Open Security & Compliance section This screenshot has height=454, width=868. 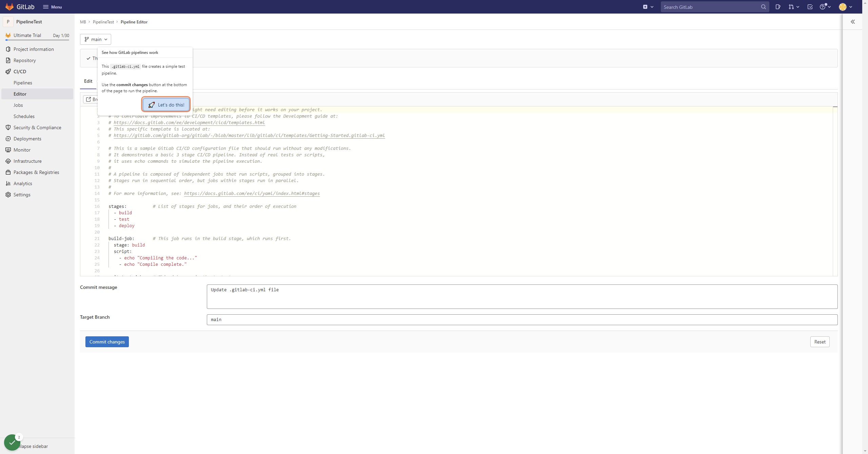tap(37, 127)
